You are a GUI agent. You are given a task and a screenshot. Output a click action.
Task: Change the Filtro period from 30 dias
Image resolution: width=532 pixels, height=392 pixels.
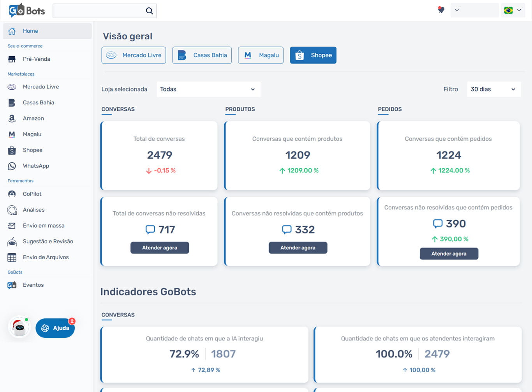tap(493, 89)
